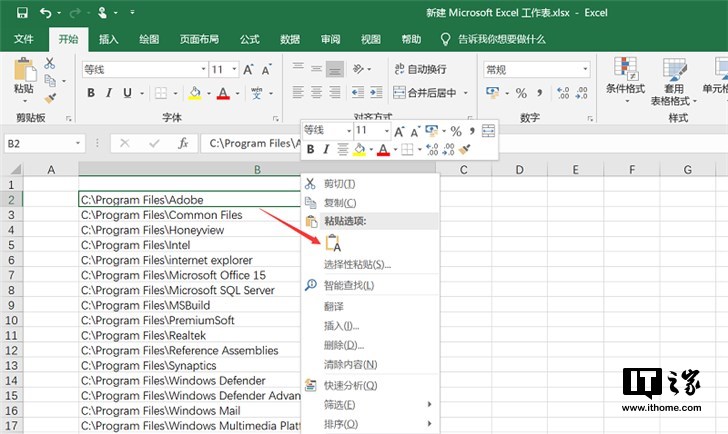Switch to the 数据 ribbon tab

pos(290,39)
